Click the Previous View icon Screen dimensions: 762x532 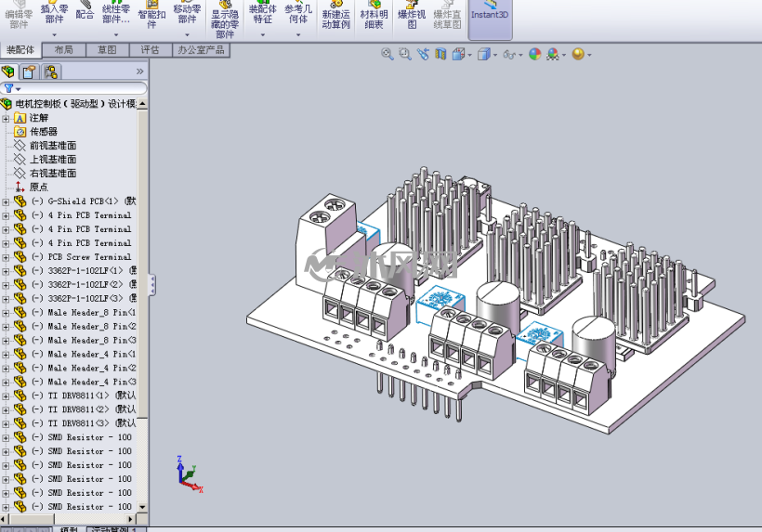[x=423, y=54]
